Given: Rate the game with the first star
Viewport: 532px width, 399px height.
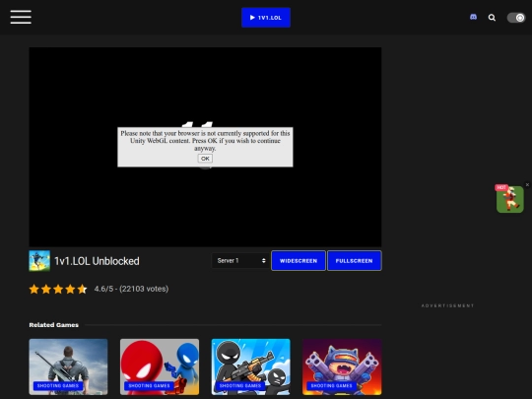Looking at the screenshot, I should tap(33, 289).
